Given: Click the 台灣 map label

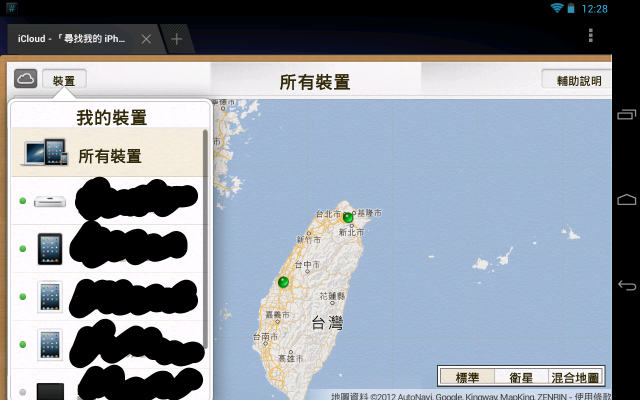Looking at the screenshot, I should coord(327,322).
